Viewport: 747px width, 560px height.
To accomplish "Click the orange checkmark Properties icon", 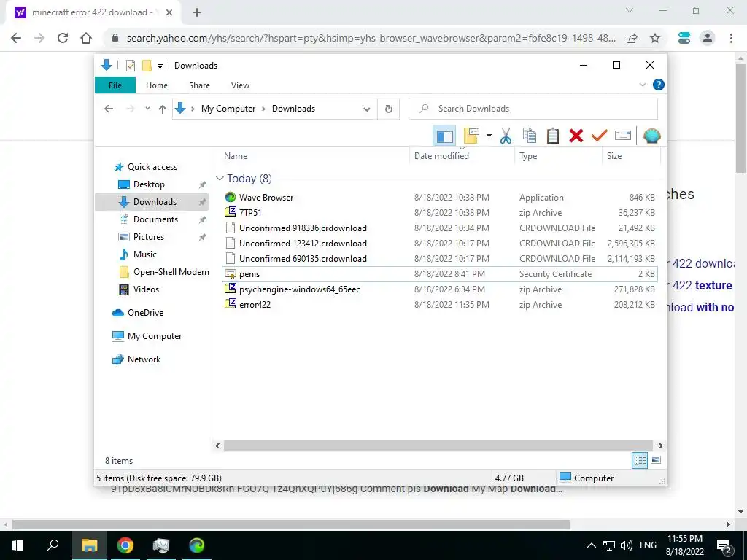I will click(x=600, y=136).
